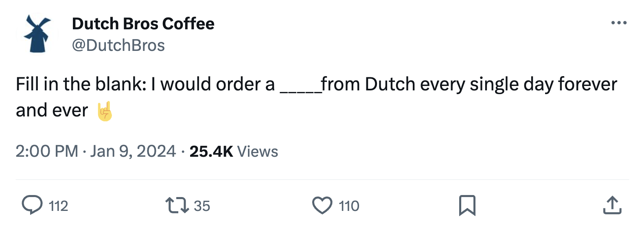The image size is (644, 228).
Task: Open the Dutch Bros Coffee display name
Action: pyautogui.click(x=143, y=24)
